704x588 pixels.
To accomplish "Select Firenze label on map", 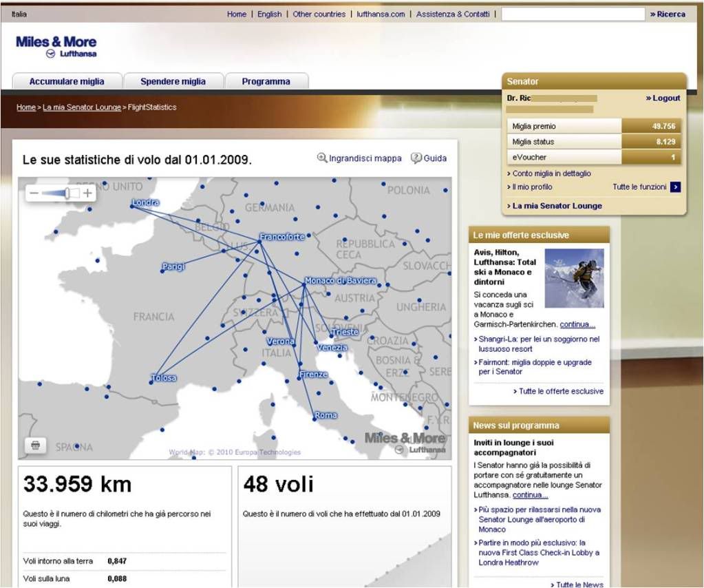I will click(x=313, y=374).
